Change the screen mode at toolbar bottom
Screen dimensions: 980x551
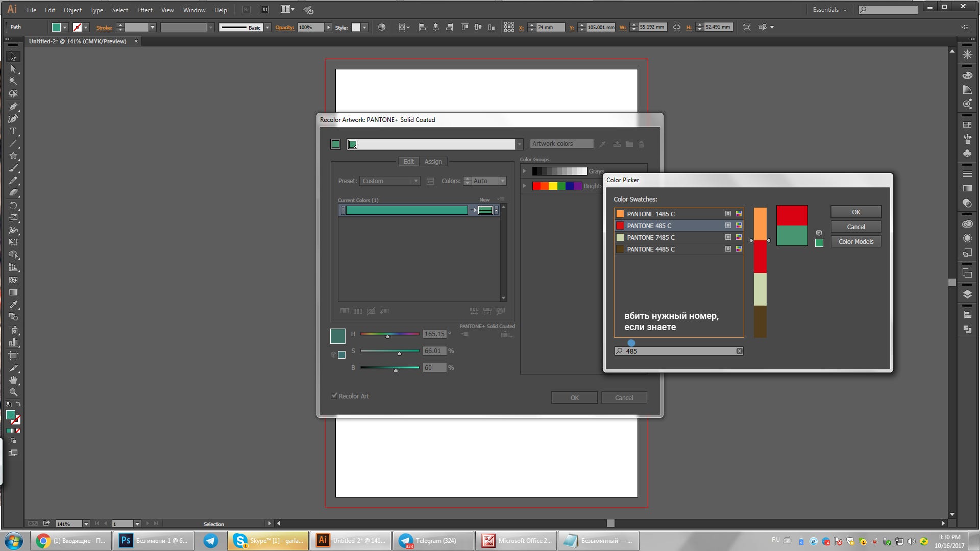click(x=13, y=453)
